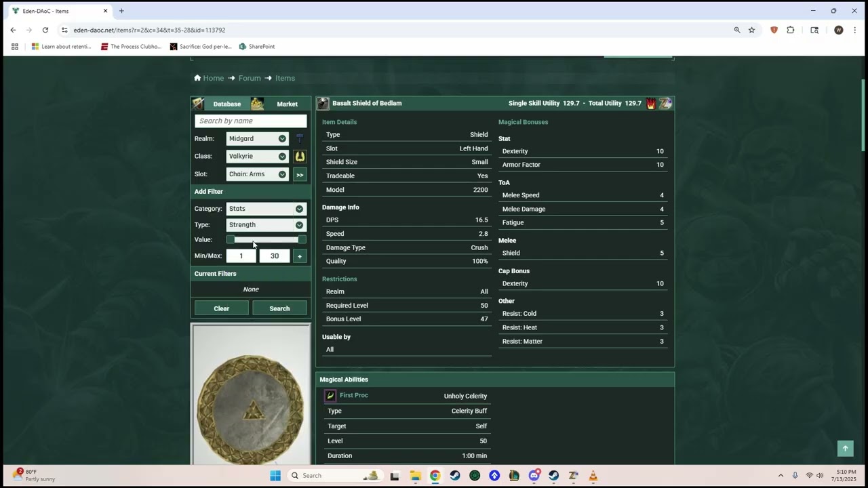868x488 pixels.
Task: Open the Chrome three-dot menu
Action: (854, 30)
